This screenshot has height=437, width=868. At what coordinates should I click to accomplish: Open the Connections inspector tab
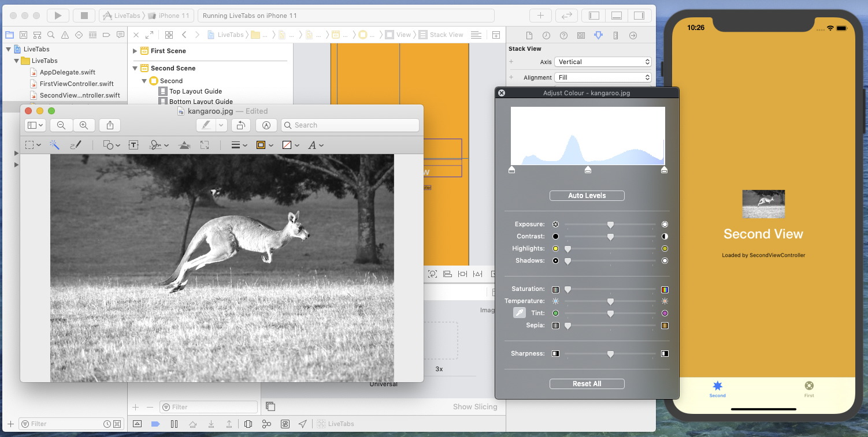click(x=633, y=35)
